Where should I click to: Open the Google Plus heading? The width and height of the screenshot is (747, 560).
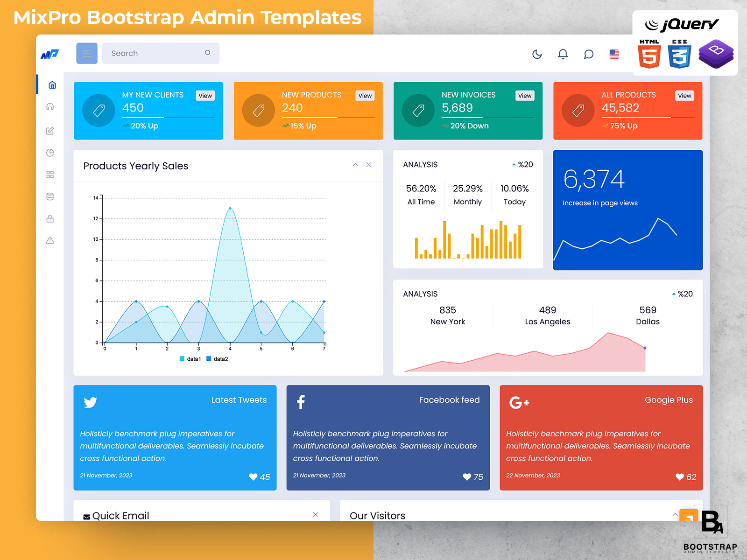669,400
